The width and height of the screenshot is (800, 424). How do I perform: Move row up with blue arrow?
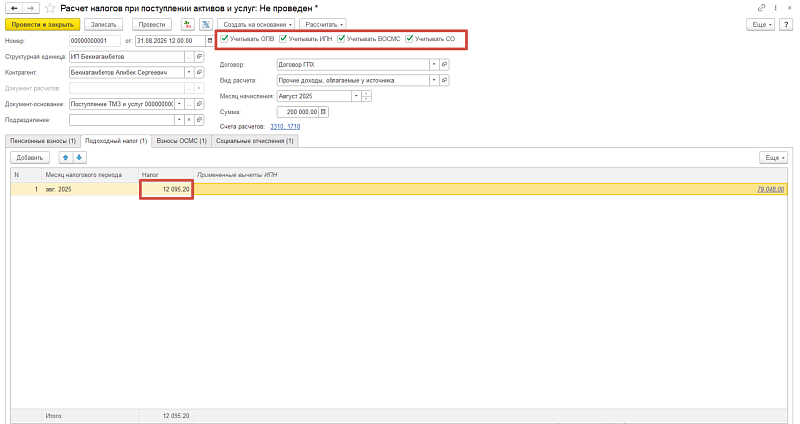click(x=66, y=157)
